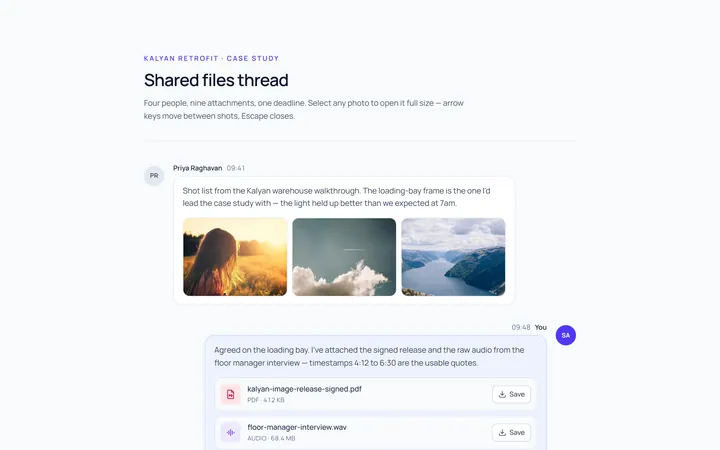Click the download arrow icon in the WAV row
This screenshot has height=450, width=720.
[502, 433]
